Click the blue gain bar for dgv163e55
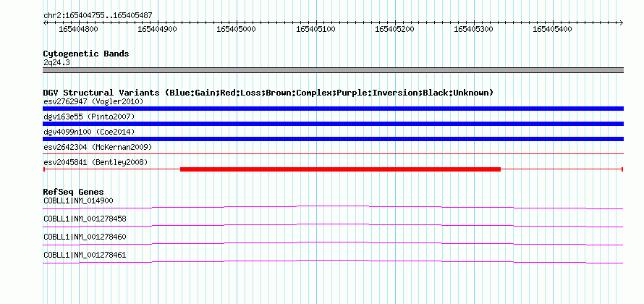Viewport: 644px width, 304px height. tap(333, 124)
